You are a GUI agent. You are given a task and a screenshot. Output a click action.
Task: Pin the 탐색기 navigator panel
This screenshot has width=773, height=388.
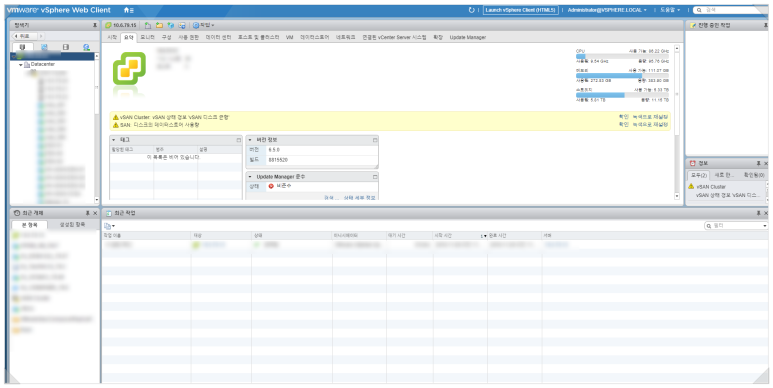[x=95, y=25]
